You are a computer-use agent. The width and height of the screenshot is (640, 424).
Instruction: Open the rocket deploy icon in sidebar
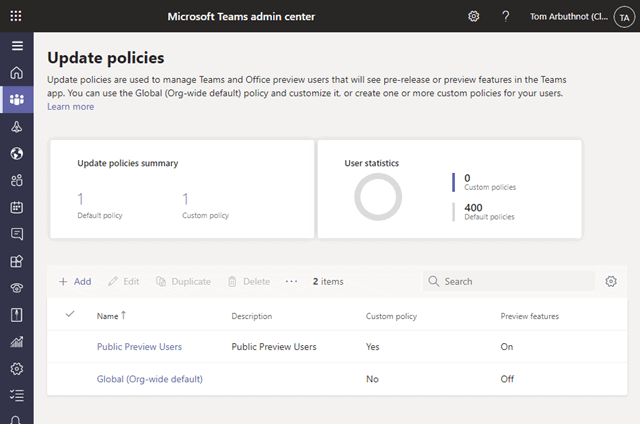point(17,127)
